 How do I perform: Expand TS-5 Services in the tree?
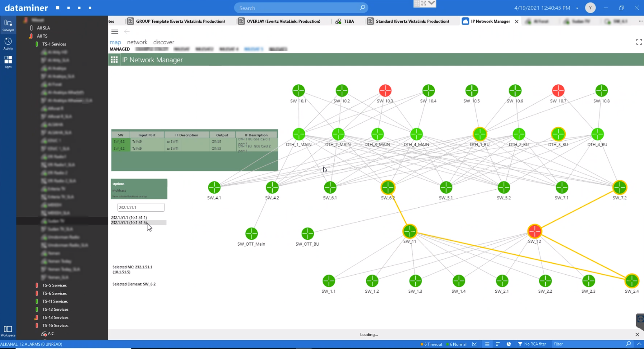(x=55, y=285)
